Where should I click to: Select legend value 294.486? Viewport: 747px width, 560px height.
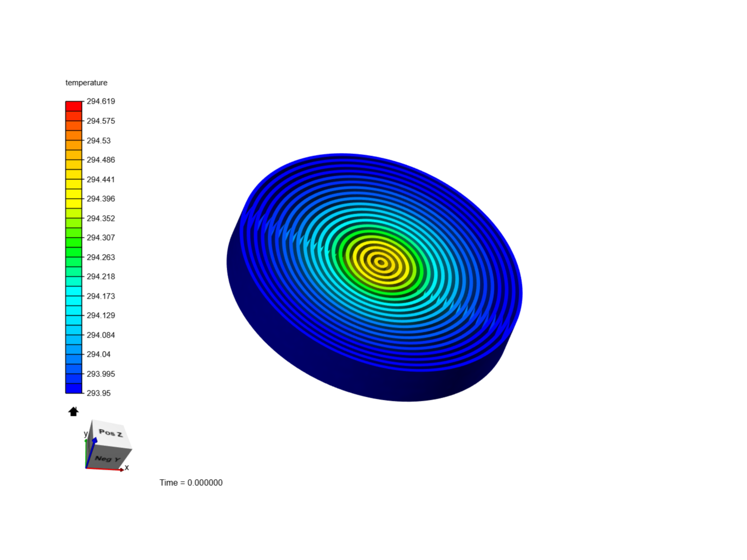click(101, 160)
